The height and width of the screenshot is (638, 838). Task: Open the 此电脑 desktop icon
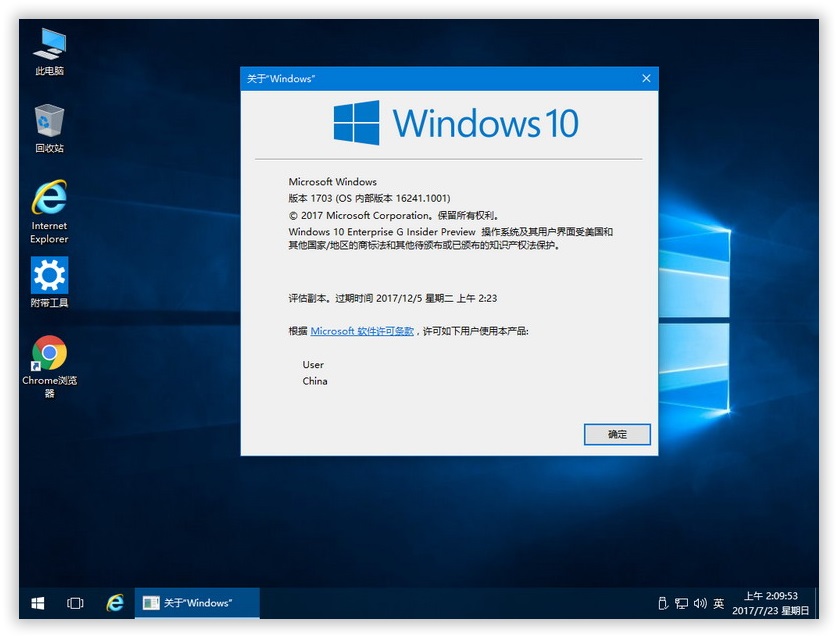(x=49, y=52)
